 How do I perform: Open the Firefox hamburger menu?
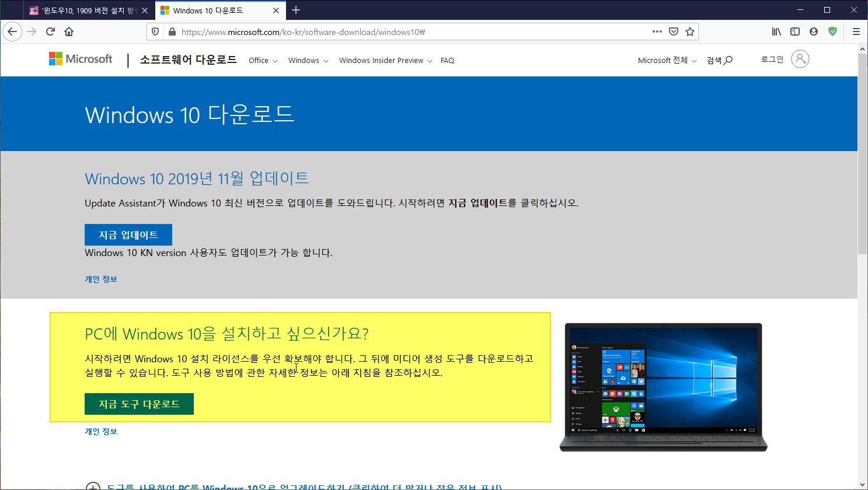(856, 32)
